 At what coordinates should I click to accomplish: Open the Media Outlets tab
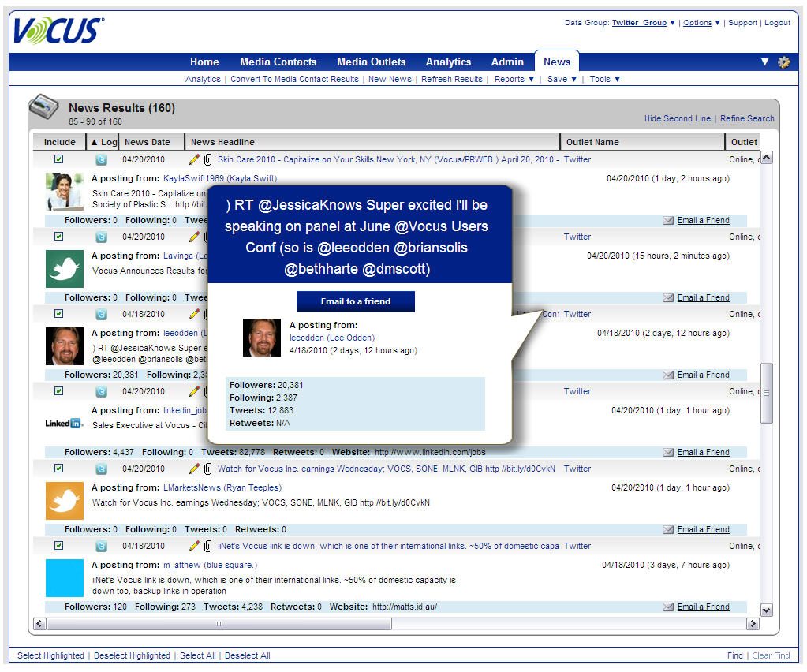click(x=371, y=62)
